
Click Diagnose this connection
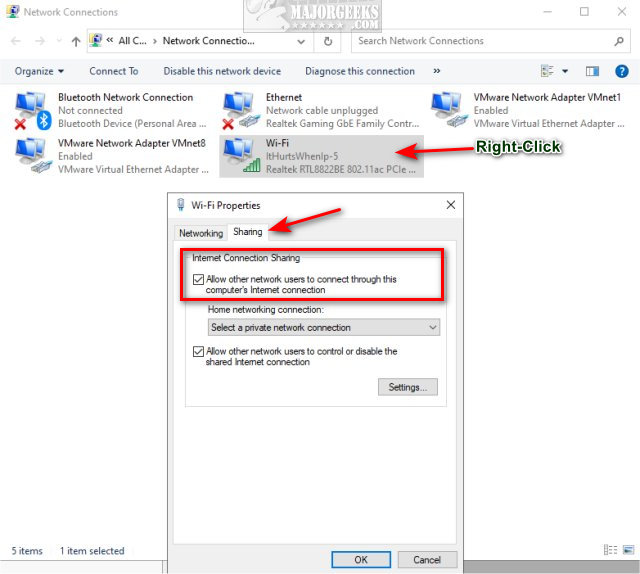(360, 71)
